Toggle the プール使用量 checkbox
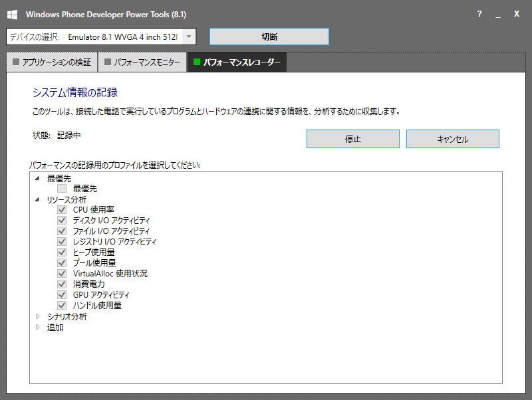The height and width of the screenshot is (400, 532). [62, 262]
